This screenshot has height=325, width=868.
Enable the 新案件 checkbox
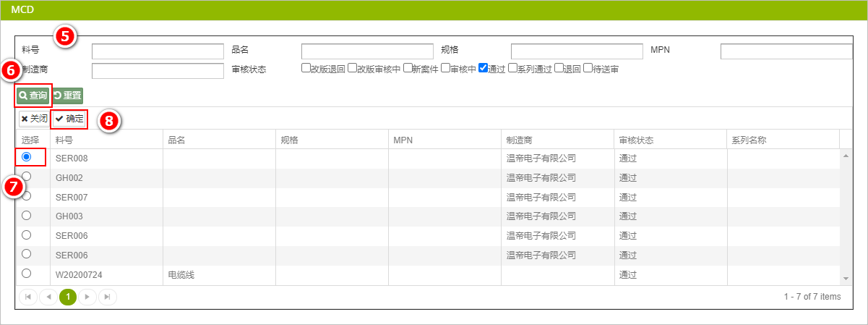click(408, 69)
